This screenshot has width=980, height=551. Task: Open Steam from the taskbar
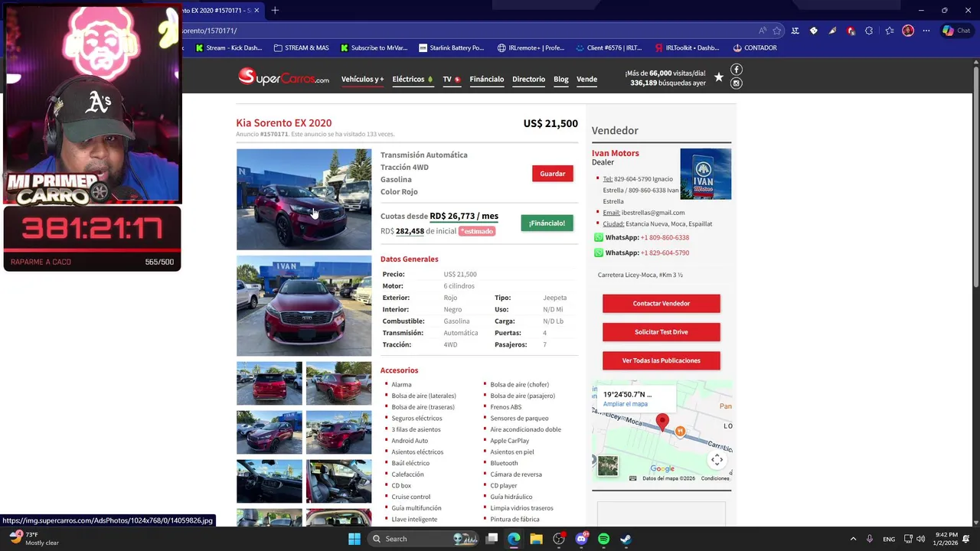[x=626, y=539]
